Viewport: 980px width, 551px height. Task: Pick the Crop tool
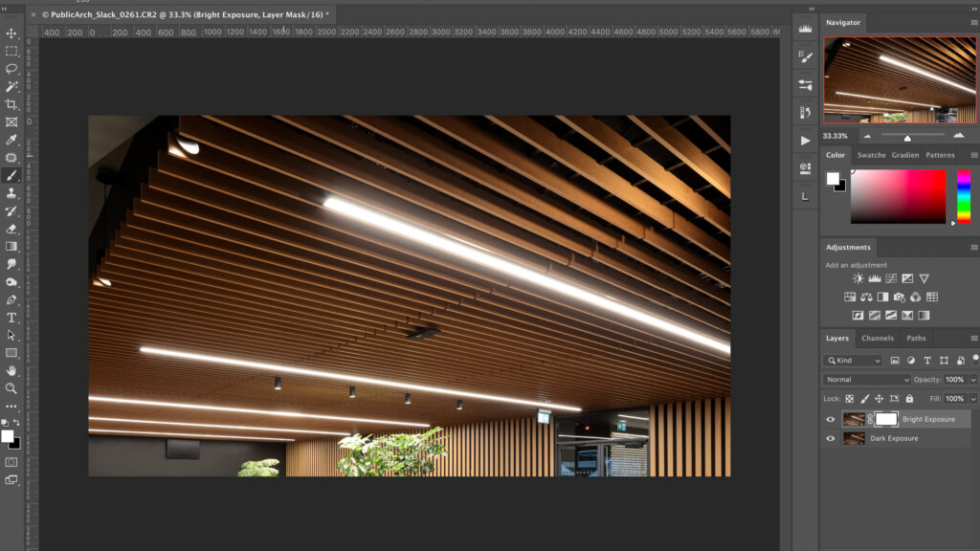point(11,104)
